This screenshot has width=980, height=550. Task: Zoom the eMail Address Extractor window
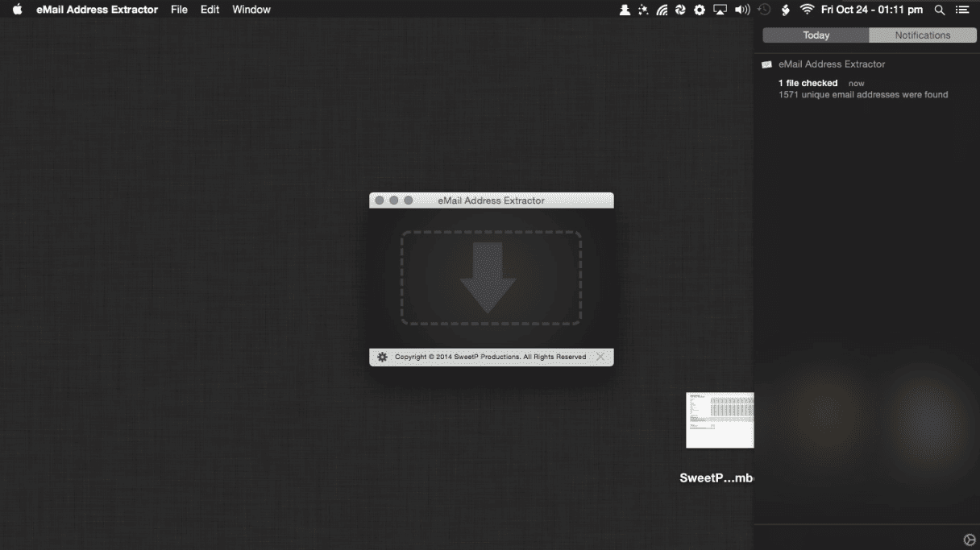(408, 201)
